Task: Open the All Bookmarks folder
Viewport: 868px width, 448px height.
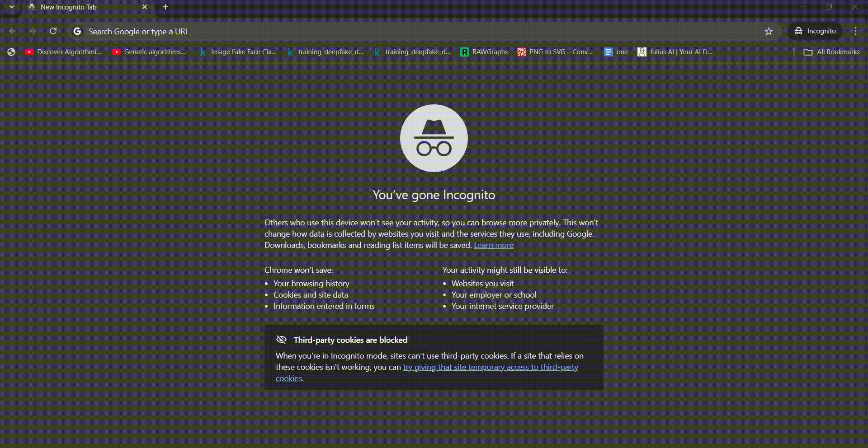Action: click(831, 52)
